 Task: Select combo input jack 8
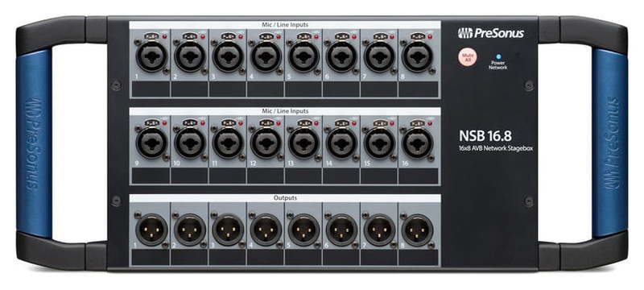417,56
